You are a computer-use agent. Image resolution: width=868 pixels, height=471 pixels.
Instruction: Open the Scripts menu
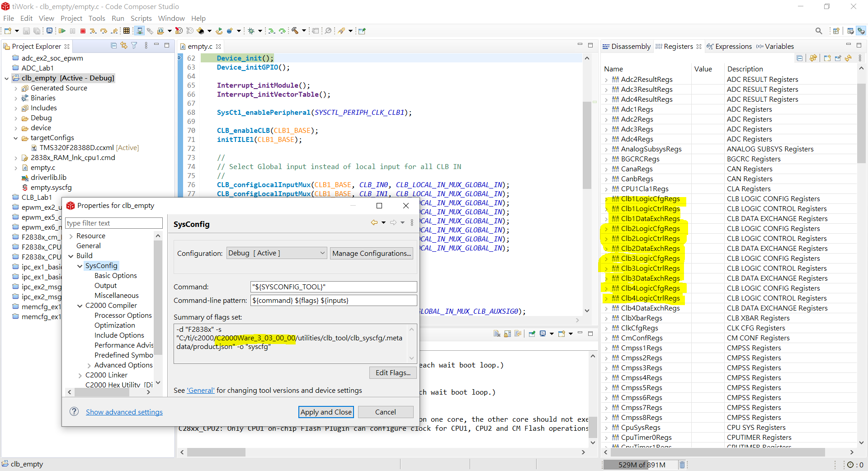tap(141, 18)
